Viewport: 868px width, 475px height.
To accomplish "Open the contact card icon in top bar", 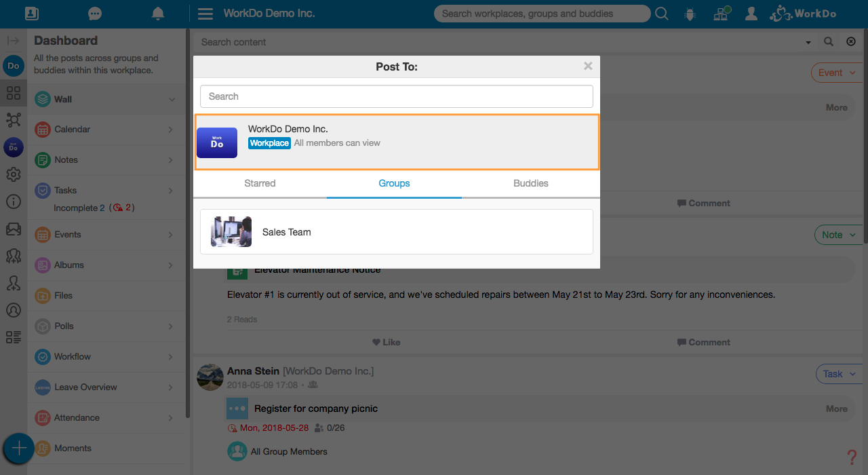I will (x=31, y=14).
